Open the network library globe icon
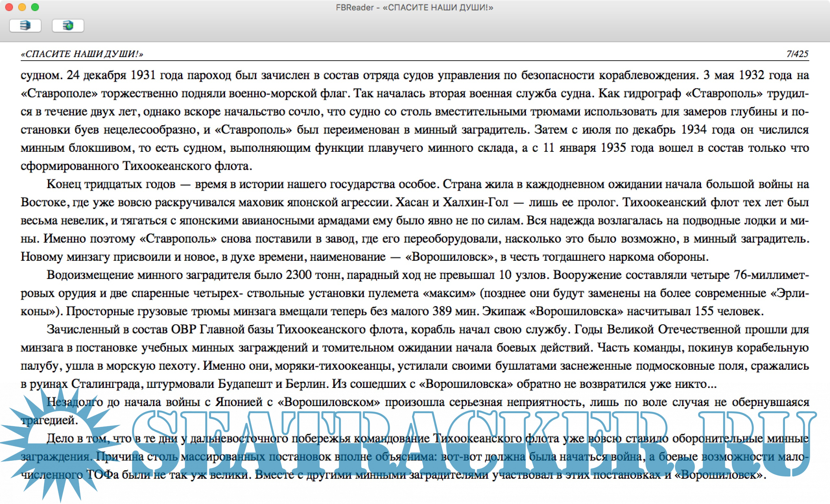 pos(68,26)
